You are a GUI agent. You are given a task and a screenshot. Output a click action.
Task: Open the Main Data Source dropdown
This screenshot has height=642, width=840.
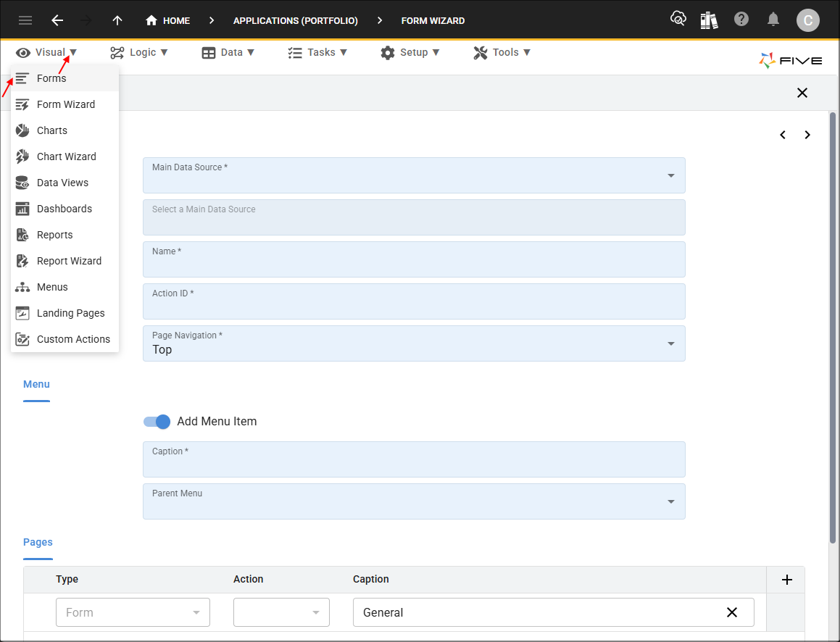[x=414, y=175]
